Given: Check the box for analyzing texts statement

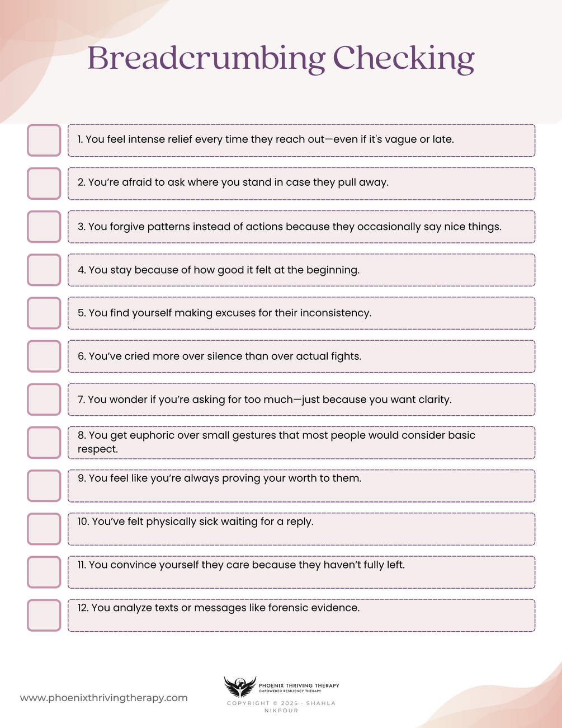Looking at the screenshot, I should (x=44, y=615).
